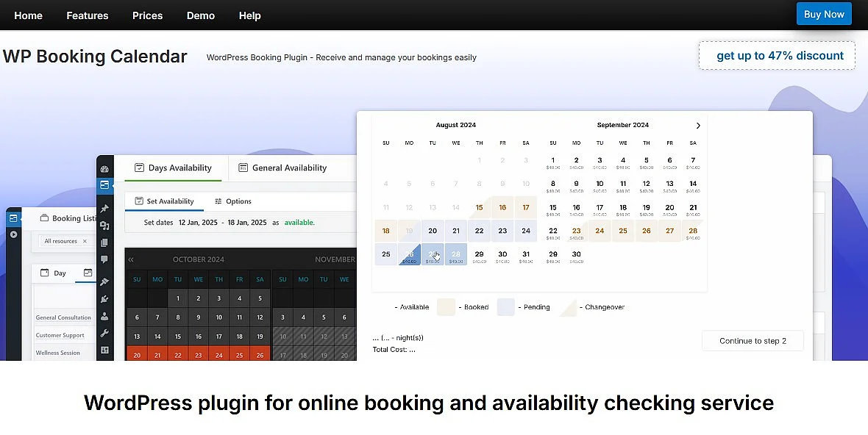Select the Options sub-tab
The width and height of the screenshot is (868, 435).
click(x=233, y=201)
